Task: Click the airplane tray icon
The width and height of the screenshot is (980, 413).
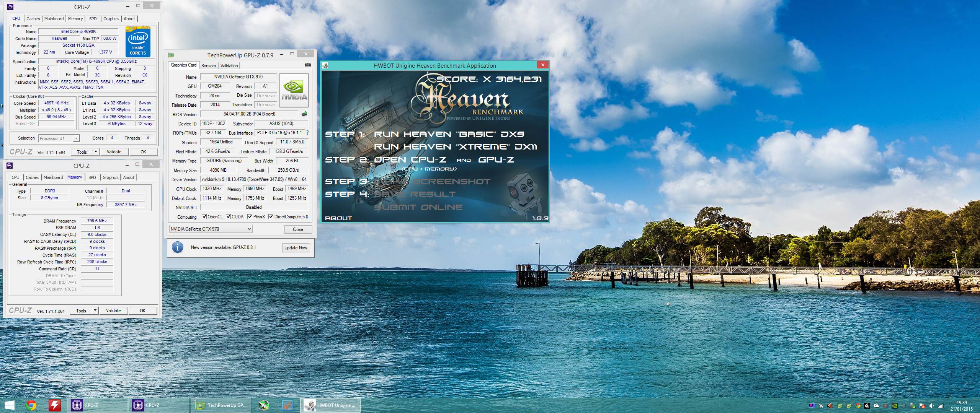Action: click(821, 406)
